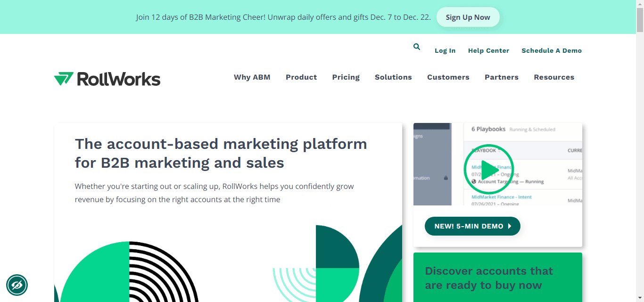Click Schedule A Demo
Viewport: 644px width, 302px height.
[x=552, y=50]
